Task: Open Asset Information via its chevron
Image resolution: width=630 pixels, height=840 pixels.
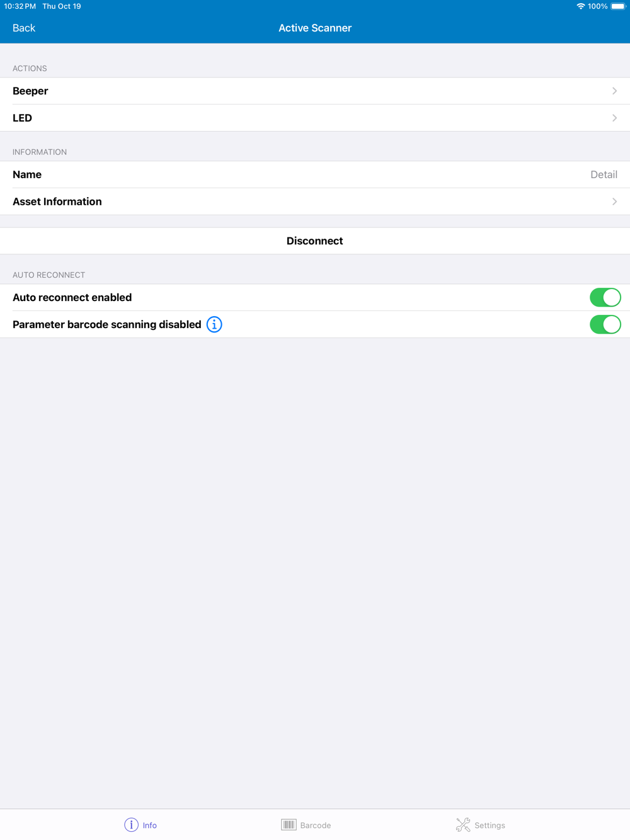Action: click(614, 201)
